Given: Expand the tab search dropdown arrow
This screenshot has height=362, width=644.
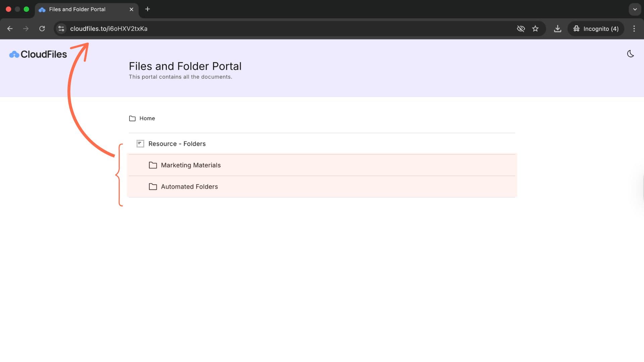Looking at the screenshot, I should (x=635, y=9).
